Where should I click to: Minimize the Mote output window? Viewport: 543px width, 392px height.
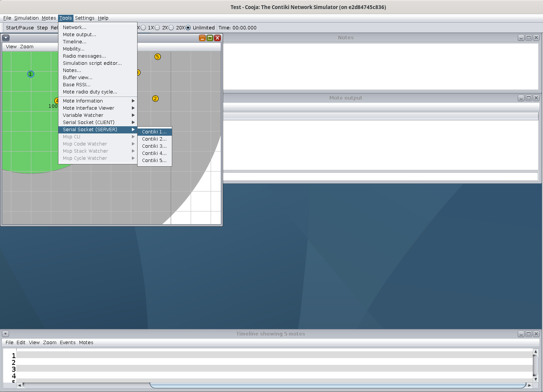(x=521, y=98)
